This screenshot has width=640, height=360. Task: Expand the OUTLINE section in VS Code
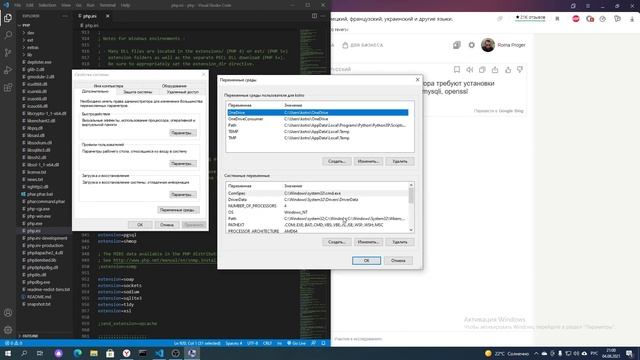pos(29,336)
